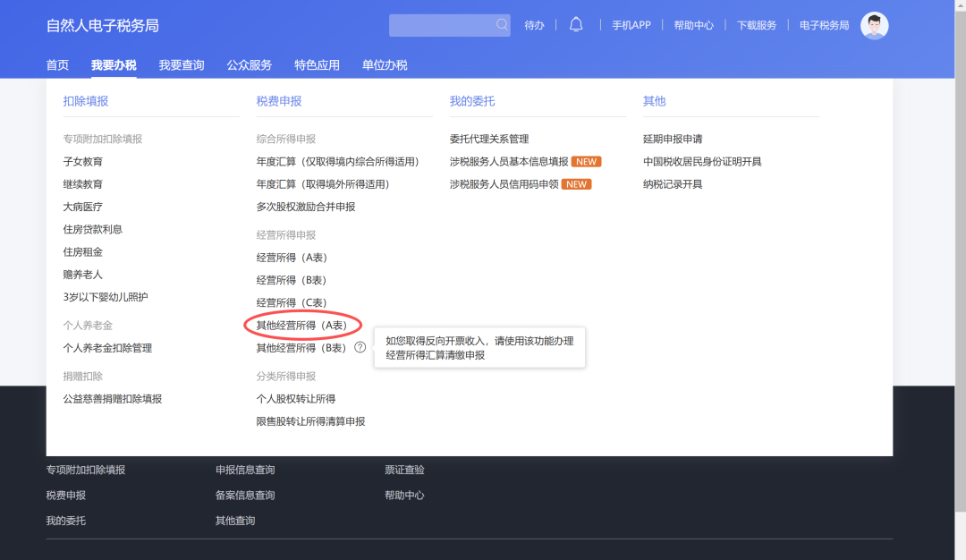
Task: Click footer link 税费申报
Action: [66, 496]
